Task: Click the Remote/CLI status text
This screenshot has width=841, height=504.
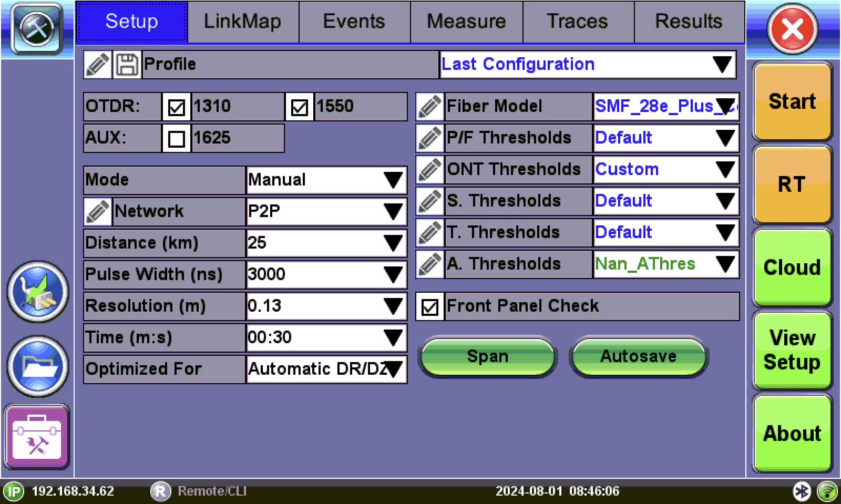Action: (212, 491)
